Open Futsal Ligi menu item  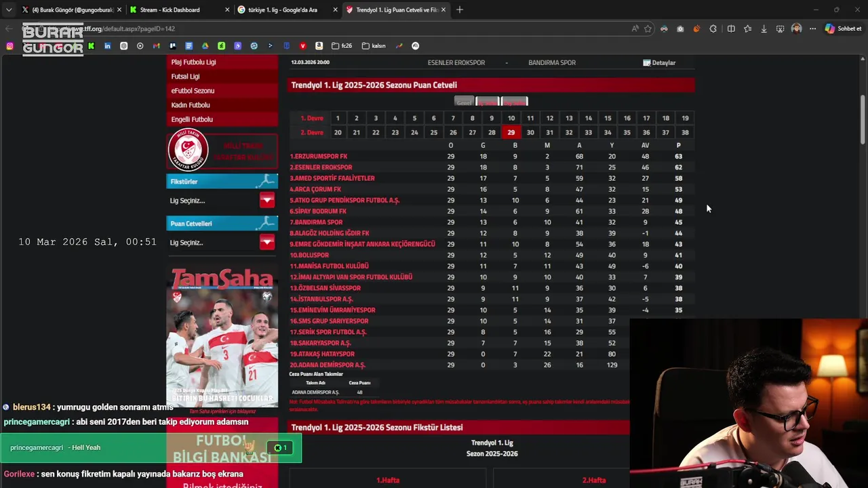tap(222, 77)
